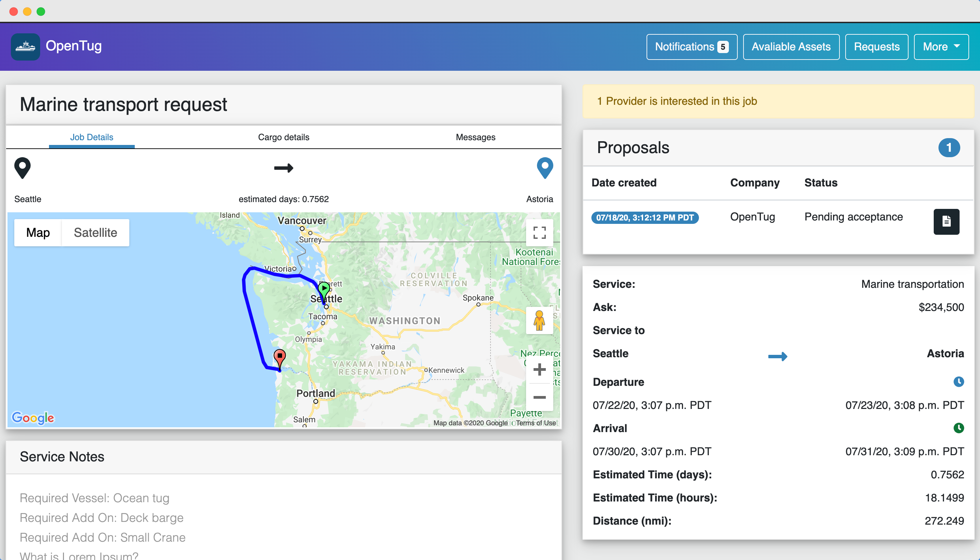Click arrival end 07/31/20, 3:09 p.m. PDT
The height and width of the screenshot is (560, 980).
coord(904,451)
